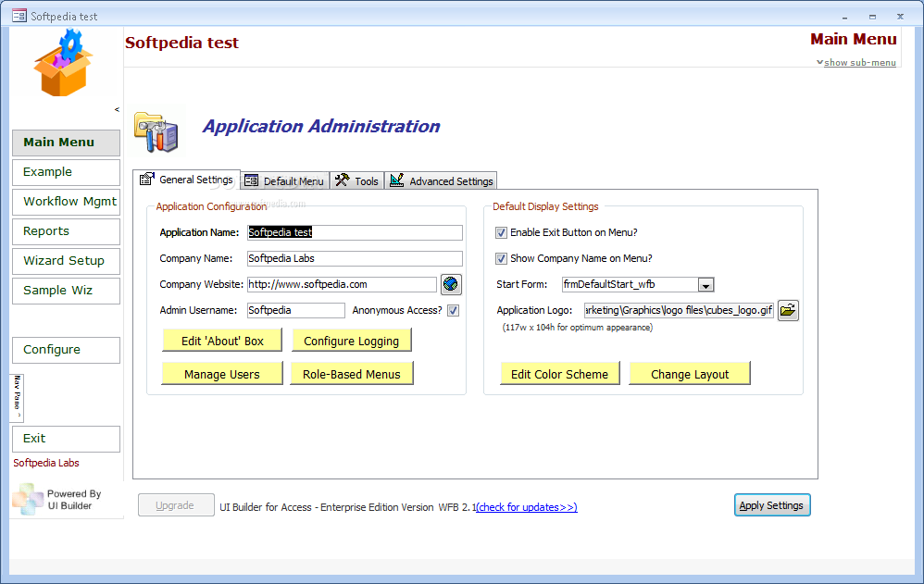Toggle the Anonymous Access checkbox
Screen dimensions: 924x584
click(x=453, y=311)
